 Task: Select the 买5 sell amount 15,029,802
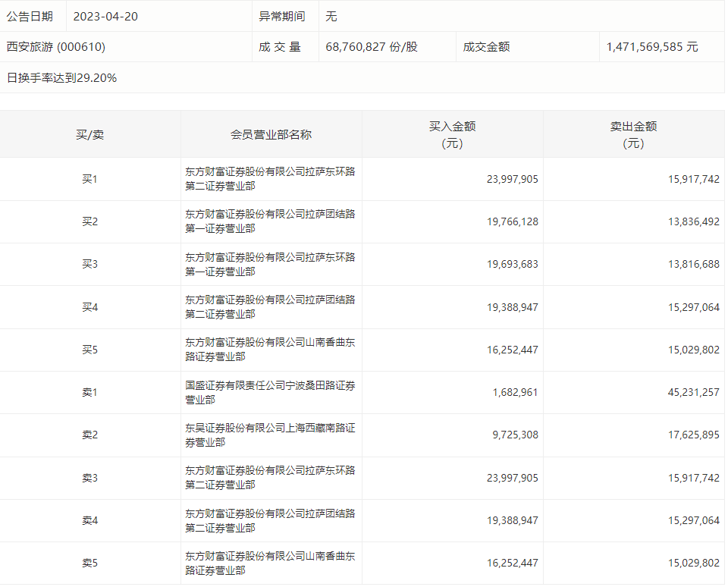coord(694,350)
